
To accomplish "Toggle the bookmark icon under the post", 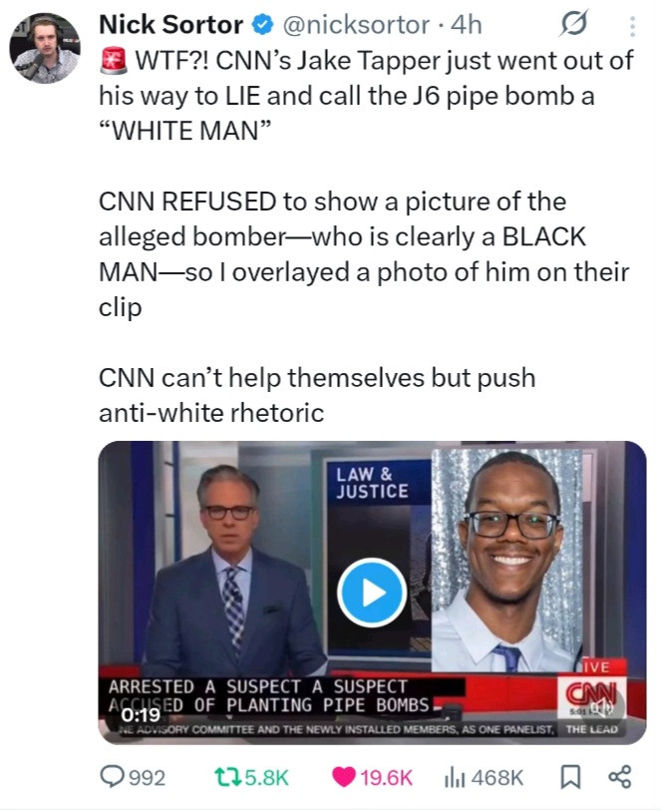I will pos(570,777).
